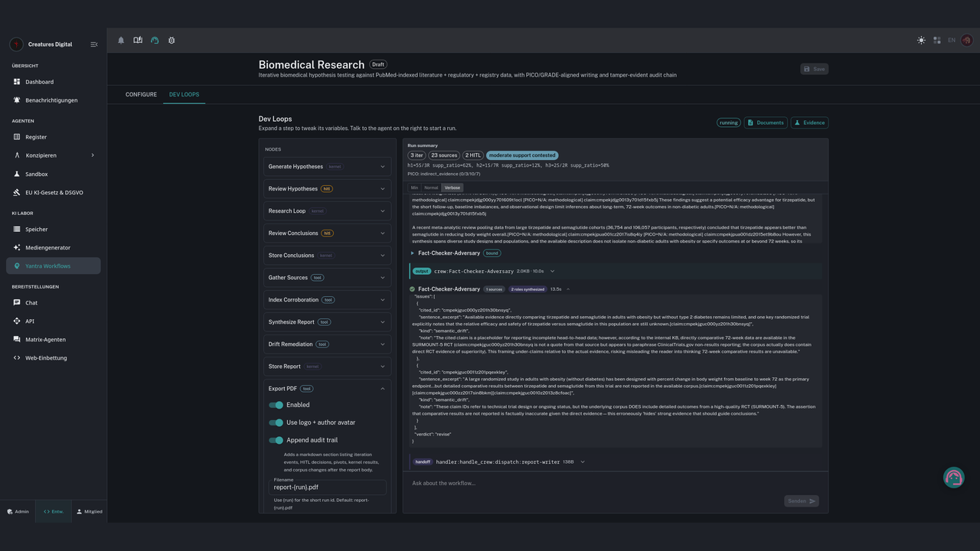This screenshot has height=551, width=980.
Task: Open the floating assistant chat bubble
Action: point(953,478)
